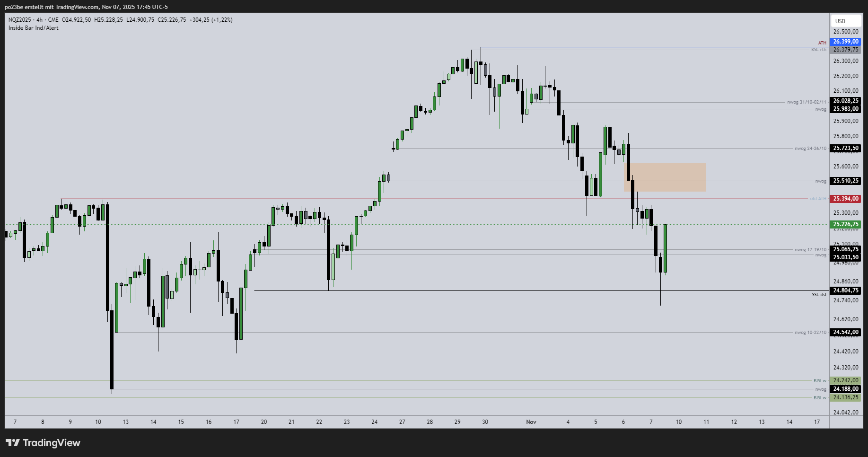Click the blue ATH price label 26.399,00
Screen dimensions: 868x457
click(x=846, y=42)
